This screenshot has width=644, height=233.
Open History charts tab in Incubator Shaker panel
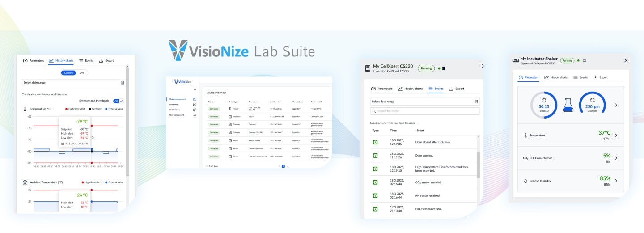coord(556,77)
